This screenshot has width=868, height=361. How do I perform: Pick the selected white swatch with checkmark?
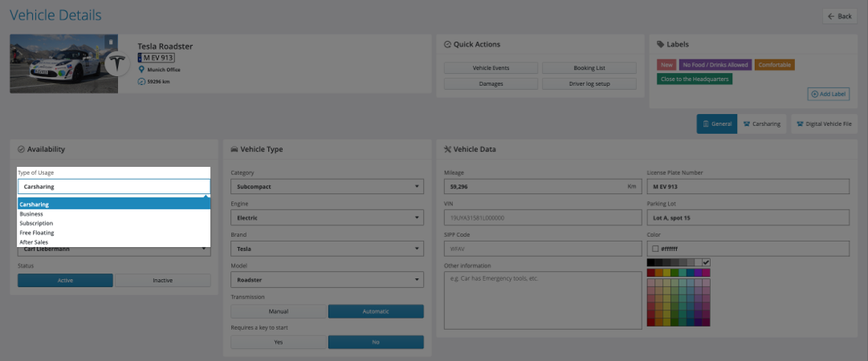coord(706,262)
